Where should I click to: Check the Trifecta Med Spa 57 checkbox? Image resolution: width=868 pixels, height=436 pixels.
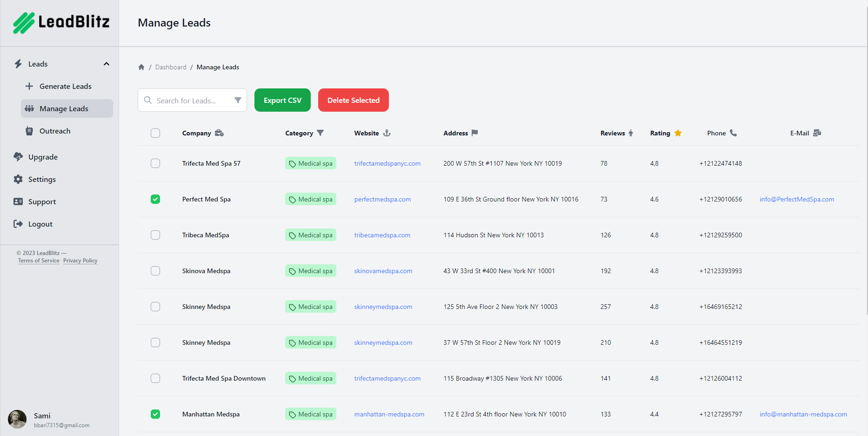[155, 163]
